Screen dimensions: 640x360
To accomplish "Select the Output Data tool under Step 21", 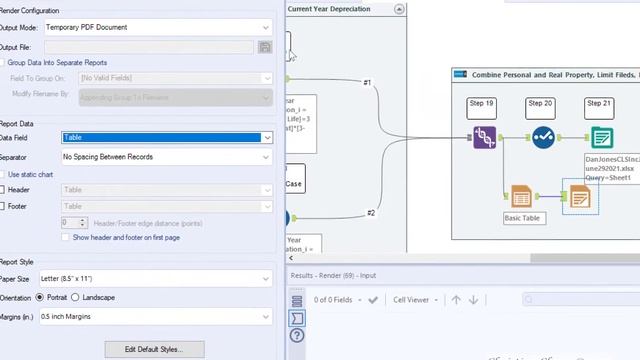I will pyautogui.click(x=602, y=138).
